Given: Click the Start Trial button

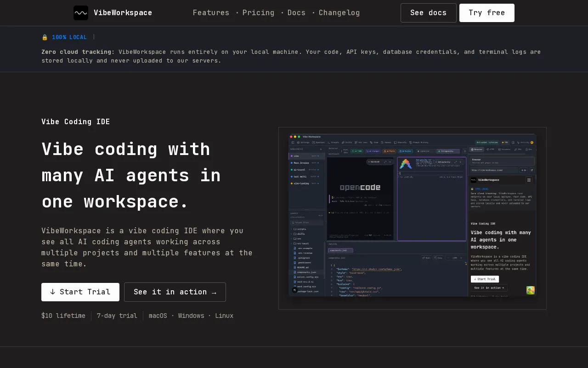Looking at the screenshot, I should (x=80, y=292).
